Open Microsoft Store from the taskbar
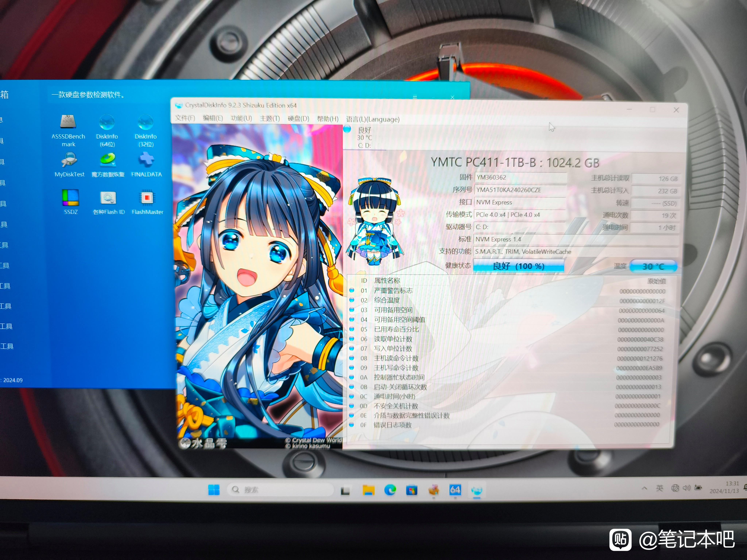 [x=412, y=490]
